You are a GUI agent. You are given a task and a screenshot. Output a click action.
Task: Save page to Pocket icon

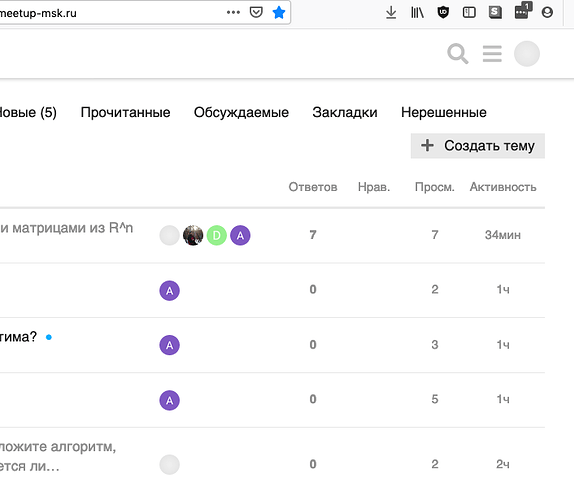pos(256,12)
